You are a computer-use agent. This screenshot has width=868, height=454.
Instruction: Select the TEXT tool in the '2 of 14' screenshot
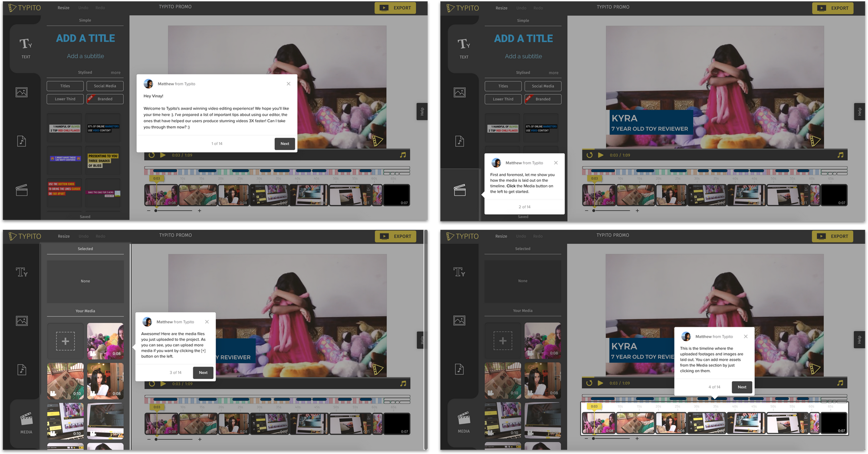[x=464, y=48]
